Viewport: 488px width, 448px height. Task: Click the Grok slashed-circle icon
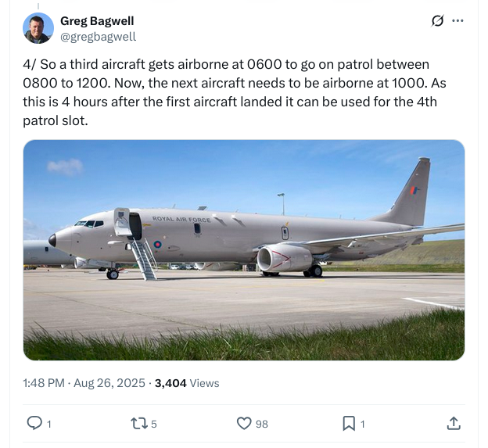click(438, 21)
